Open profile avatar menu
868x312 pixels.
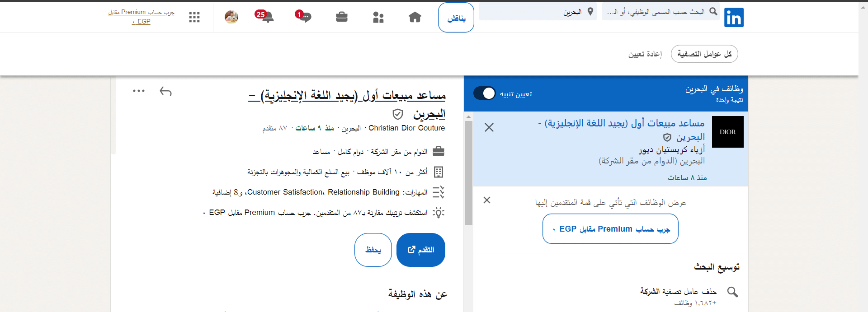231,17
